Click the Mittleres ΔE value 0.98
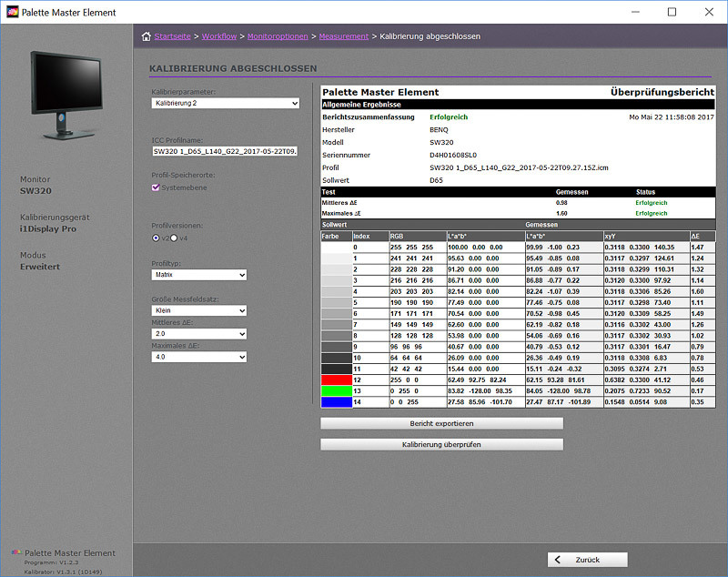Screen dimensions: 728x577 (561, 203)
